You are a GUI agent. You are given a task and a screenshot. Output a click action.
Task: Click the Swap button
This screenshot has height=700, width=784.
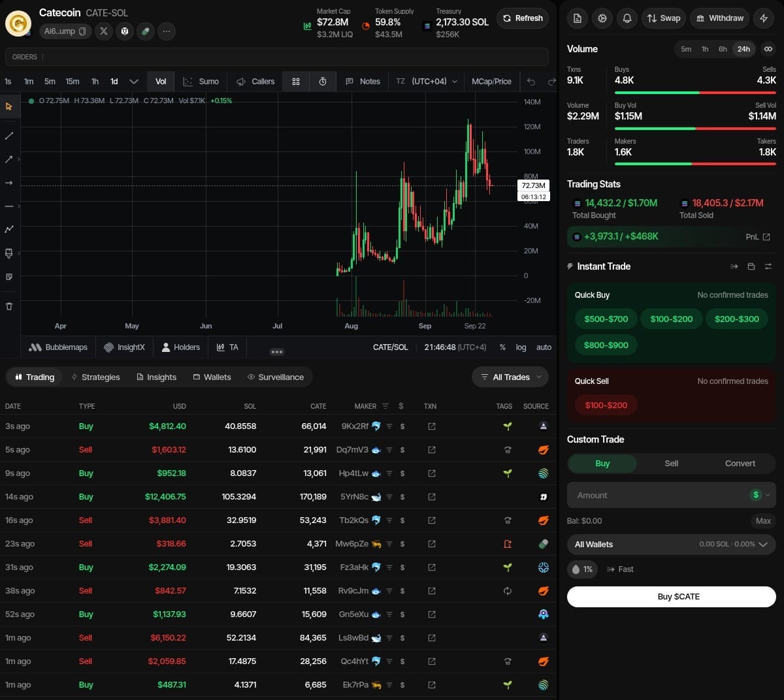coord(663,18)
